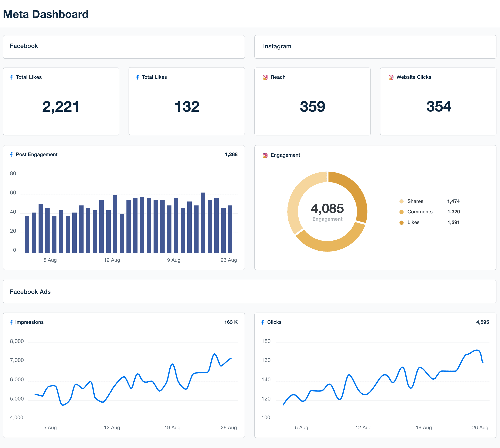Click the Facebook icon on the Clicks chart
Screen dimensions: 500x448
click(x=263, y=322)
